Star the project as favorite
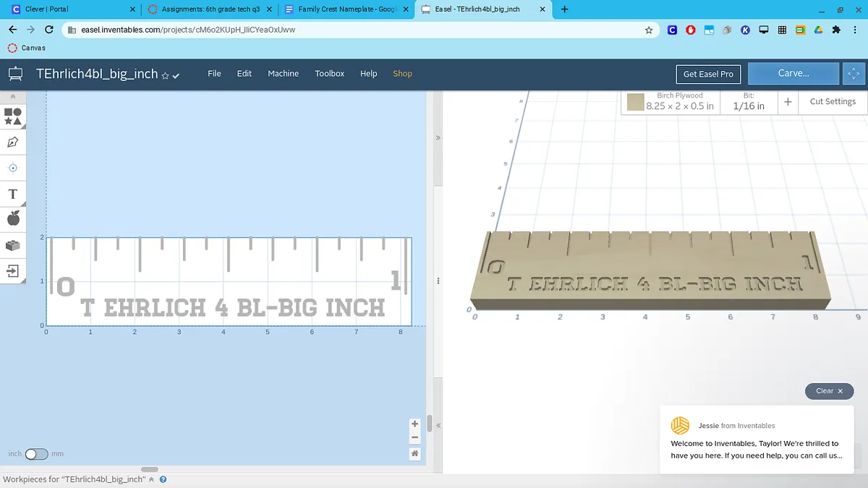This screenshot has height=488, width=868. click(165, 75)
